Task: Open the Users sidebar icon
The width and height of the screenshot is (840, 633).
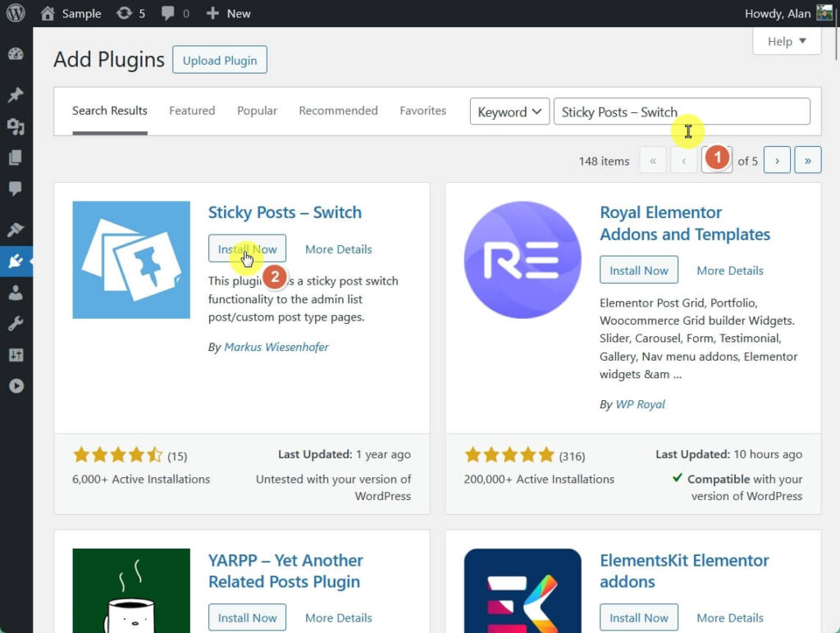Action: [16, 293]
